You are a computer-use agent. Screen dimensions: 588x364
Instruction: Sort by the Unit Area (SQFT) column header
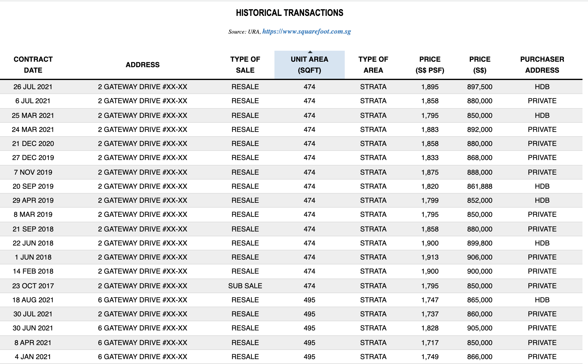(309, 65)
